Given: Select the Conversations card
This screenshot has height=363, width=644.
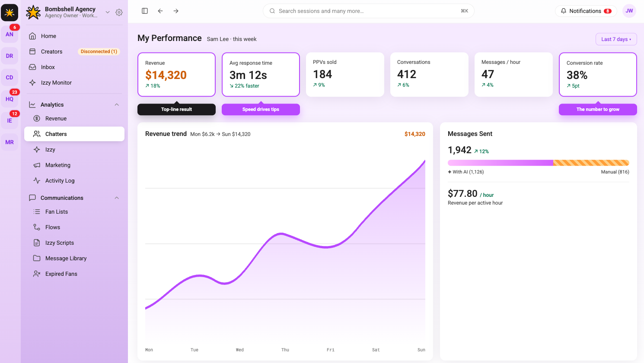Looking at the screenshot, I should (429, 74).
